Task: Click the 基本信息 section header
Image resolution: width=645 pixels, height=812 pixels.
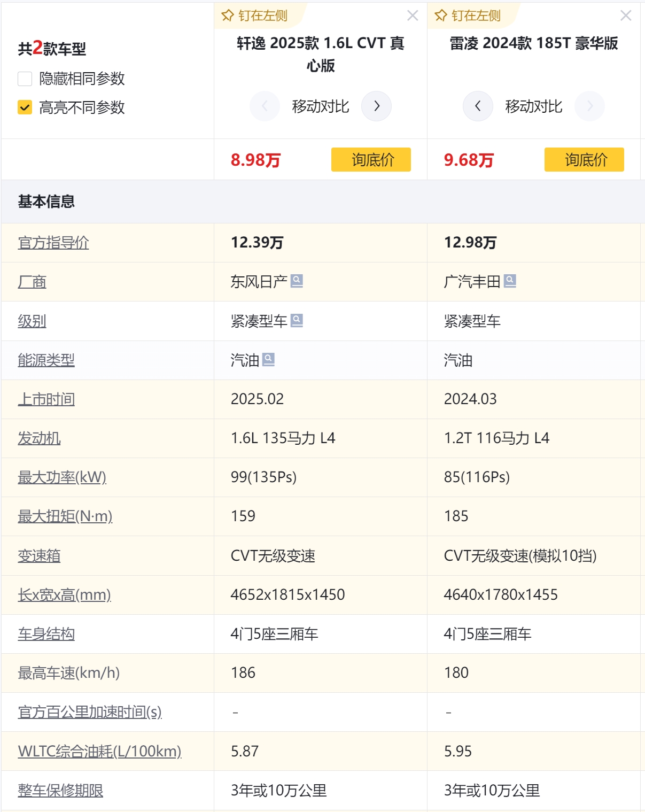Action: point(46,202)
